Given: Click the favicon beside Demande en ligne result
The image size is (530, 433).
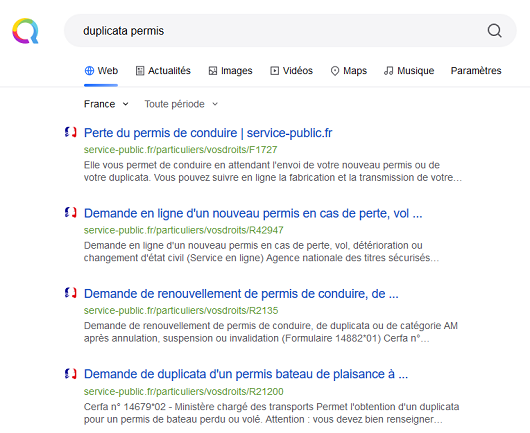Looking at the screenshot, I should (71, 213).
